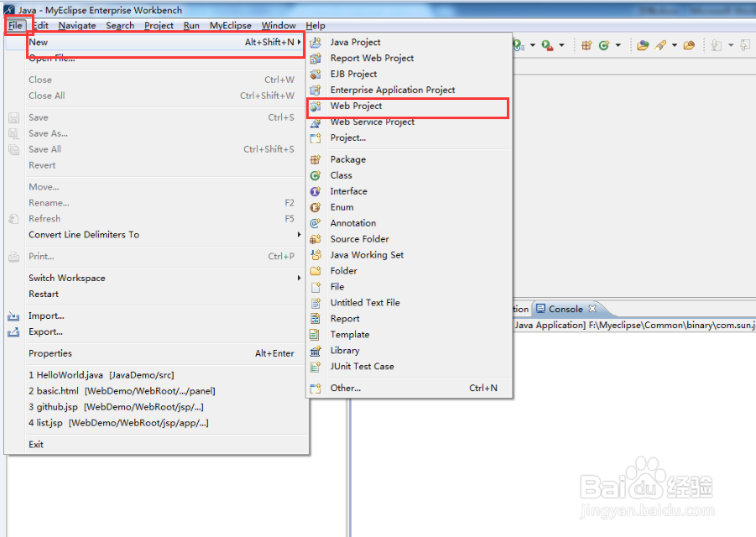Open the New Java Class dropdown arrow
The height and width of the screenshot is (537, 756).
(x=618, y=45)
